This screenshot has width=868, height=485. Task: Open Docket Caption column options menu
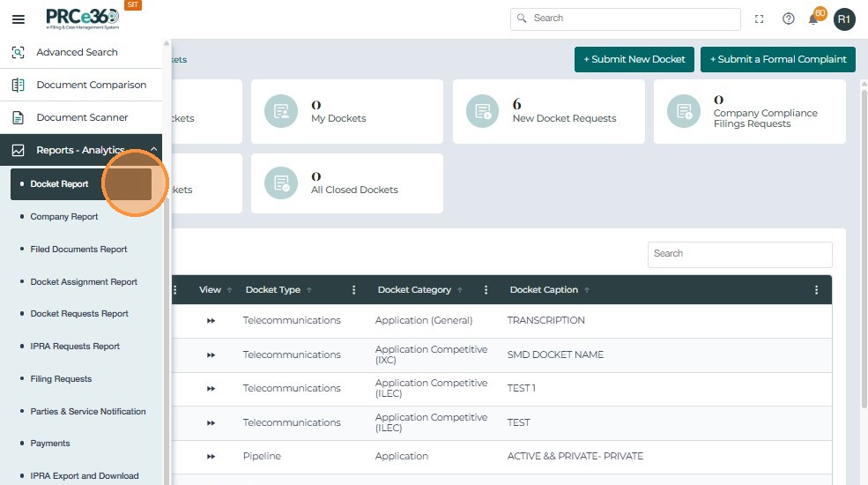click(x=816, y=290)
